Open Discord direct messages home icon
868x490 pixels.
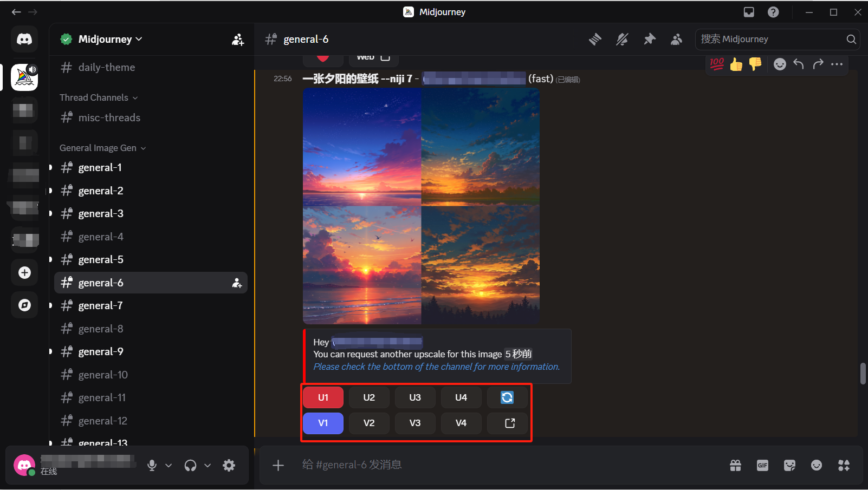(24, 39)
